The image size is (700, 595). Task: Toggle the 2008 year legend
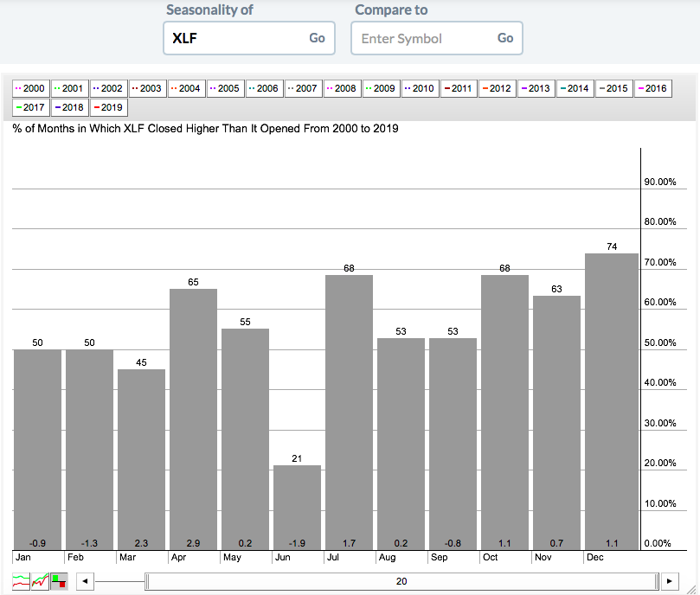click(x=343, y=88)
